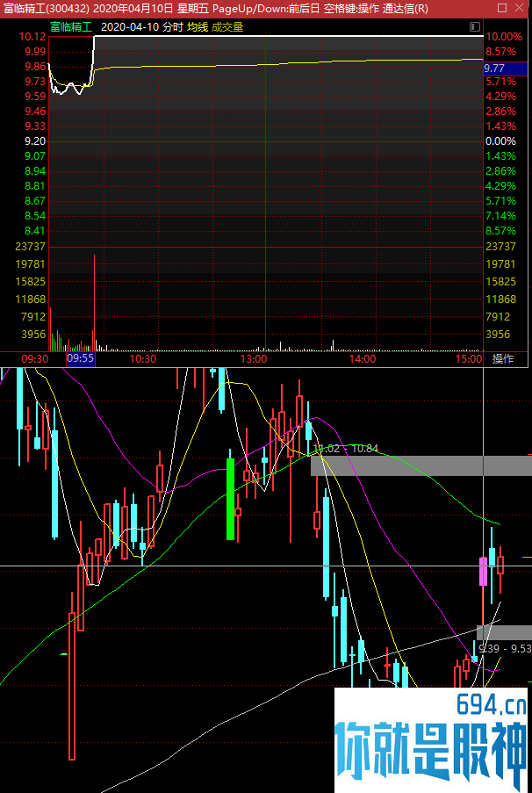This screenshot has height=793, width=532.
Task: Click the 13:00 time axis label
Action: pyautogui.click(x=254, y=359)
